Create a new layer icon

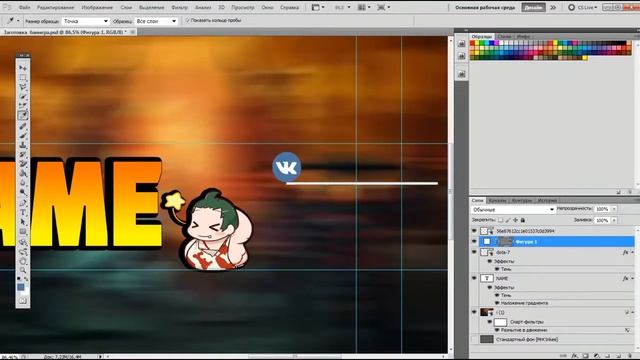(x=618, y=356)
